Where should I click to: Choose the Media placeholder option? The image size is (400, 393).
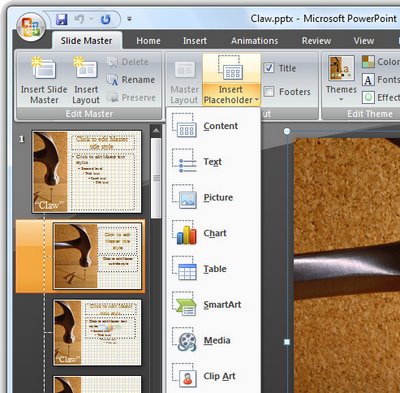click(213, 340)
